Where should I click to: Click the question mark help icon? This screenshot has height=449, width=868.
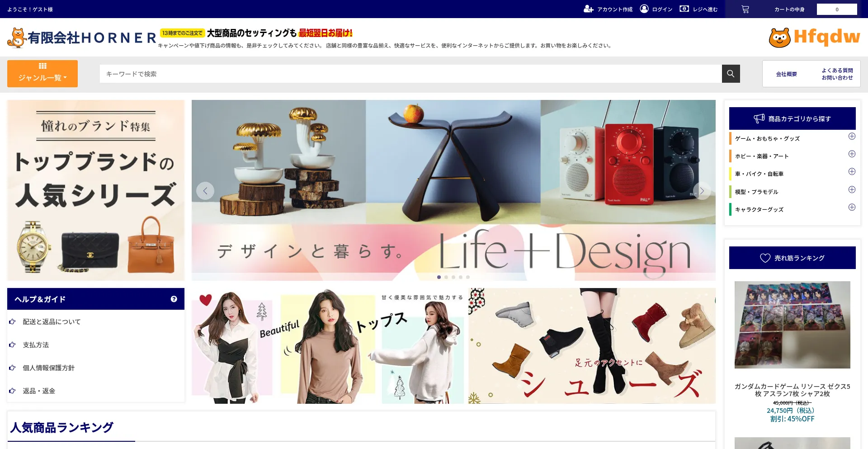click(x=174, y=299)
